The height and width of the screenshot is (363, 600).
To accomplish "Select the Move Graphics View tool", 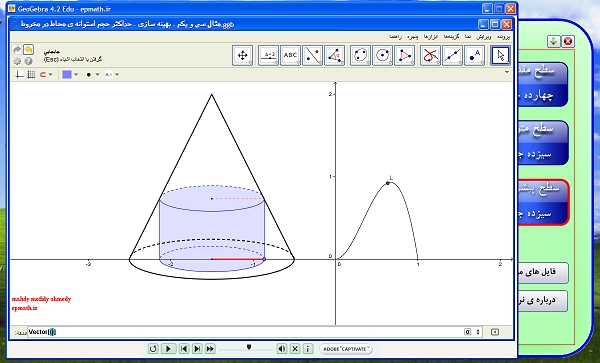I will (x=243, y=55).
